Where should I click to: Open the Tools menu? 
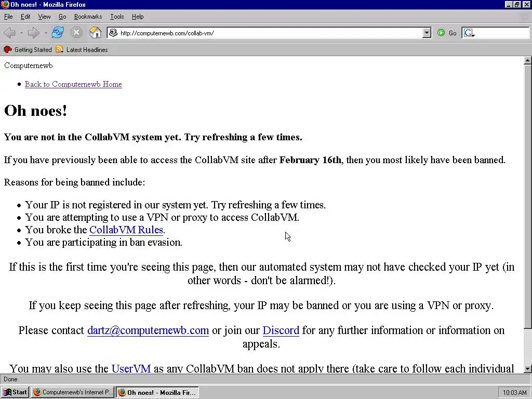point(117,17)
